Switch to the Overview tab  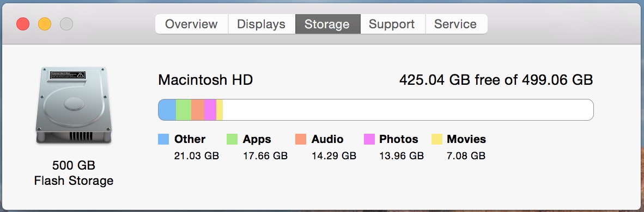(191, 24)
